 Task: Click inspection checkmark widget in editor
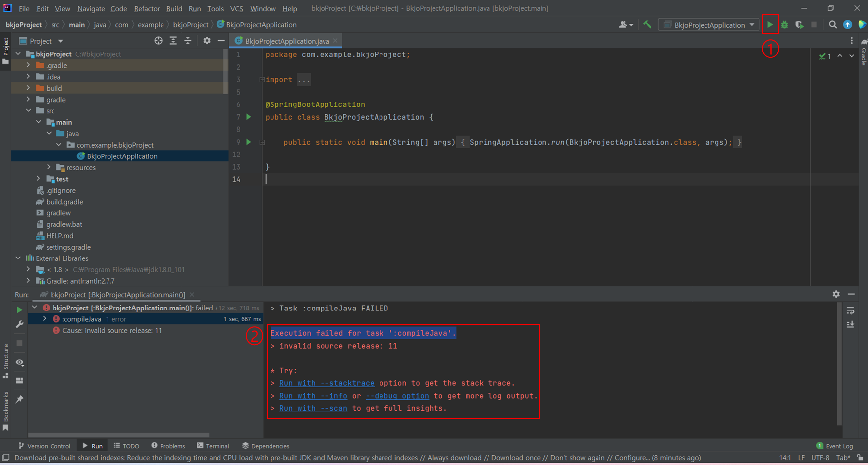point(825,56)
